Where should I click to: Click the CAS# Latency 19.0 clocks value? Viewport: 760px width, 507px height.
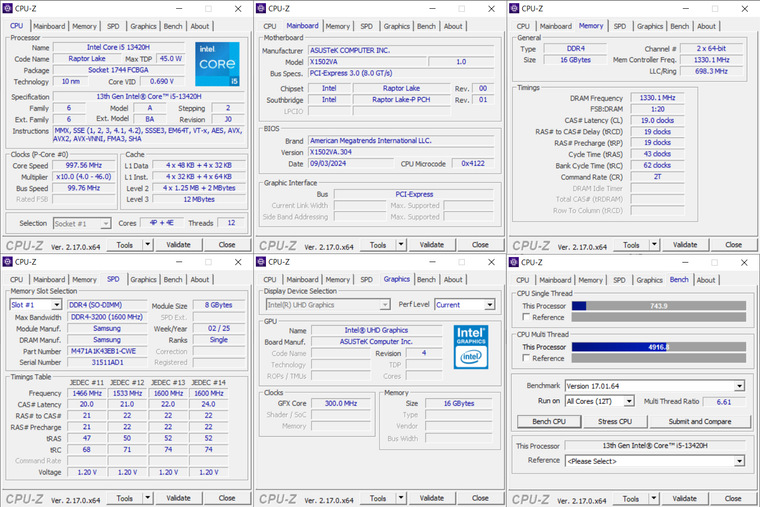(657, 120)
